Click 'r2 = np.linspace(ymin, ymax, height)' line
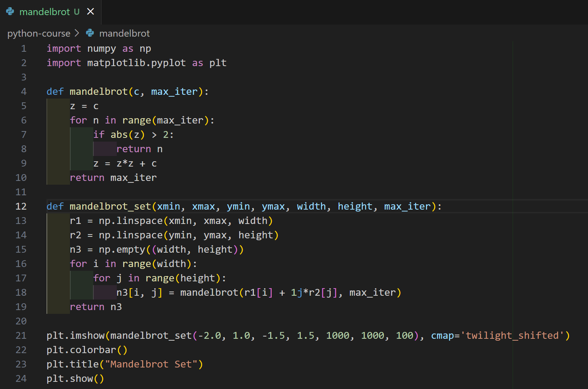588x389 pixels. tap(174, 235)
